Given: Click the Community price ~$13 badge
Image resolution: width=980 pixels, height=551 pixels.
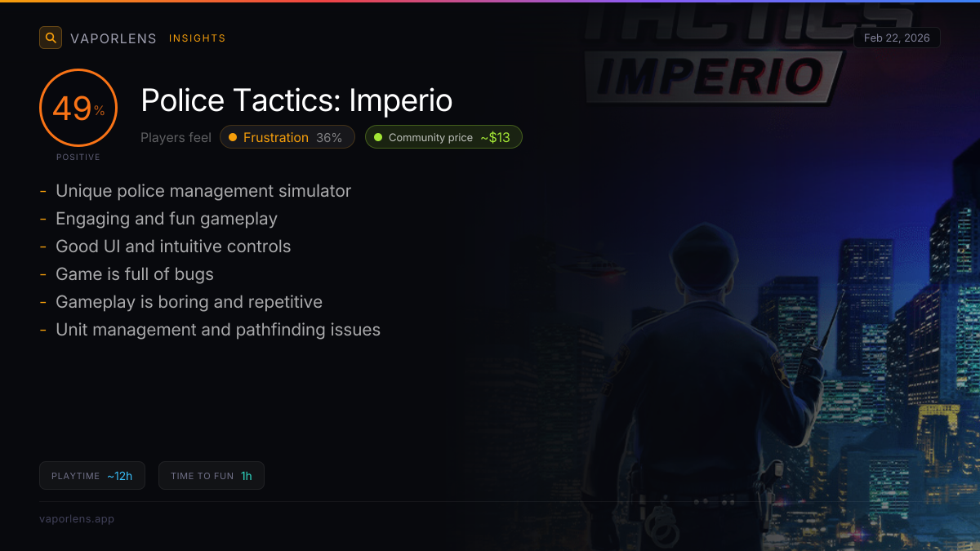Looking at the screenshot, I should coord(443,137).
